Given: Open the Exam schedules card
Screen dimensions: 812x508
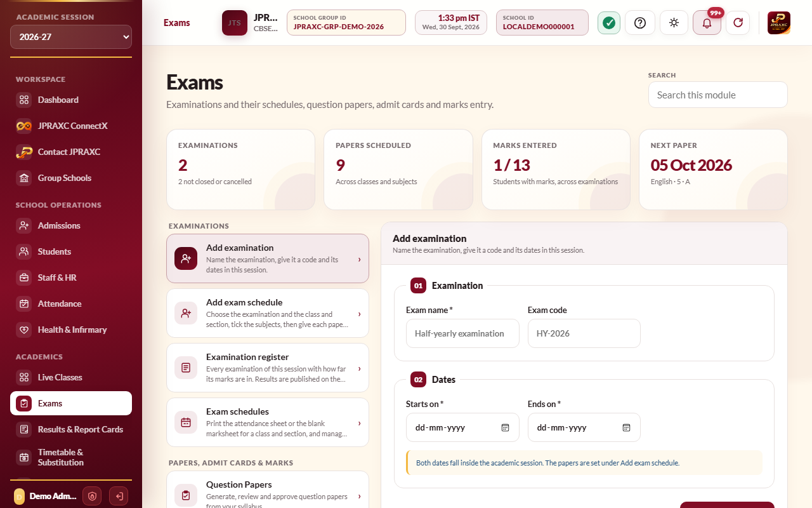Looking at the screenshot, I should click(x=268, y=422).
